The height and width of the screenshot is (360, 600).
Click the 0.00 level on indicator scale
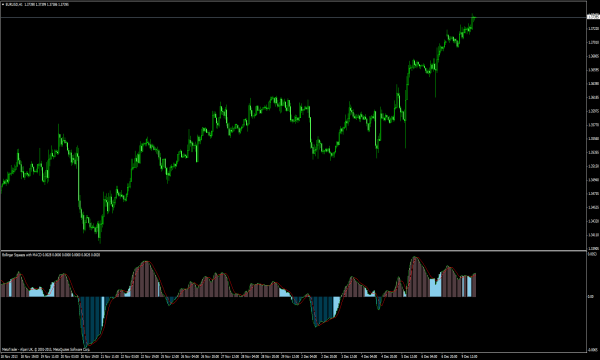click(591, 296)
